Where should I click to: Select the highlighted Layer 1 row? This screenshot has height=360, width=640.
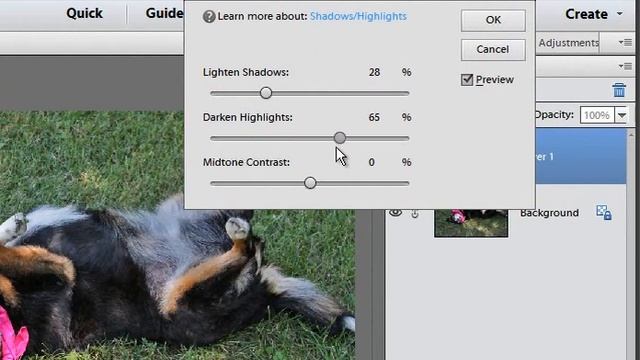580,156
